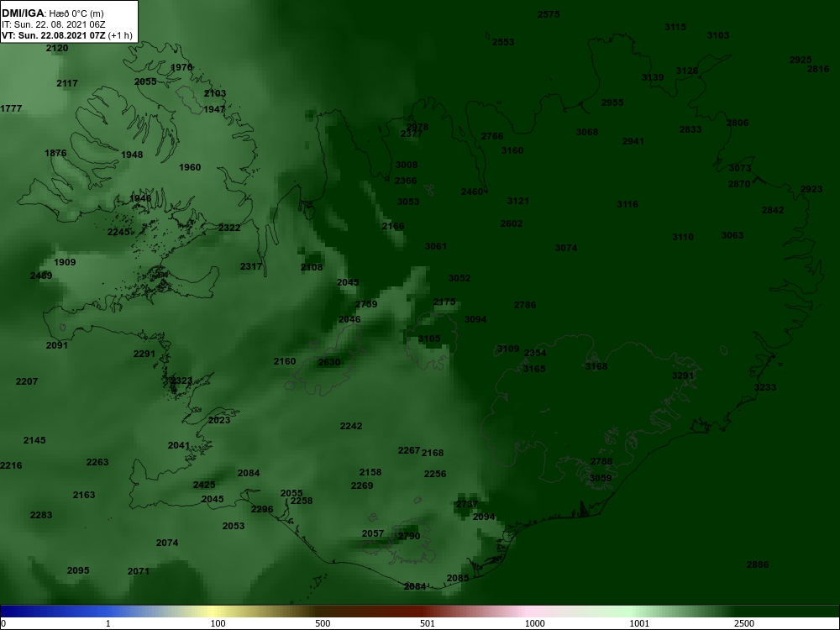This screenshot has width=840, height=630.
Task: Click the map value 2120
Action: (57, 48)
